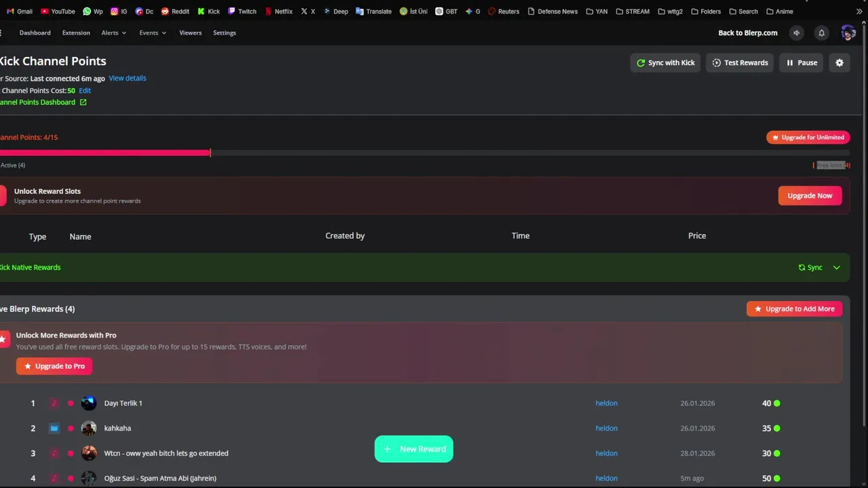Open the gear settings button near Pause
The height and width of the screenshot is (488, 868).
click(840, 62)
